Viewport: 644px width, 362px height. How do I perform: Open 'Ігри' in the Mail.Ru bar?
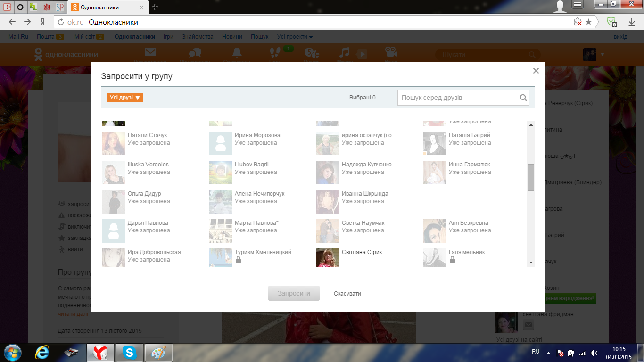tap(168, 37)
